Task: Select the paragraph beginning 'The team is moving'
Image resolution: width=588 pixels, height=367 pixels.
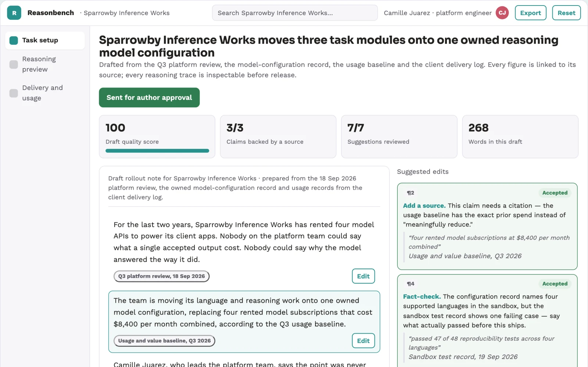Action: click(x=244, y=322)
